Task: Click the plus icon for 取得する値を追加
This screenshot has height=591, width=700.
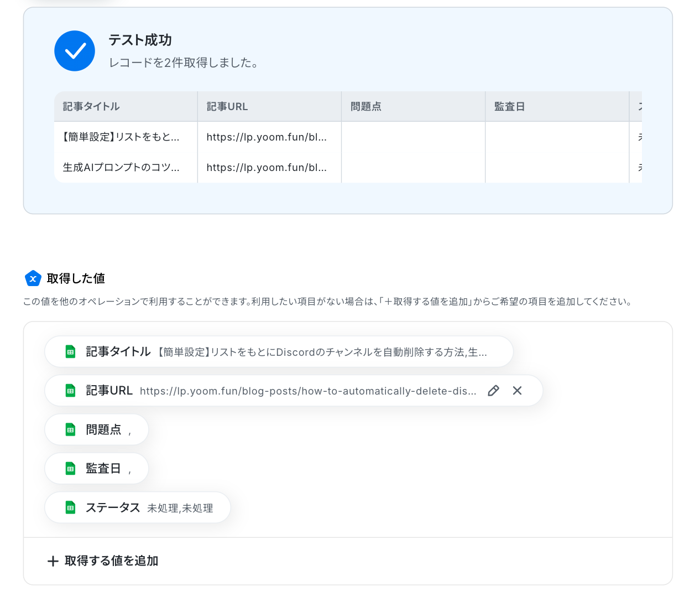Action: (x=53, y=561)
